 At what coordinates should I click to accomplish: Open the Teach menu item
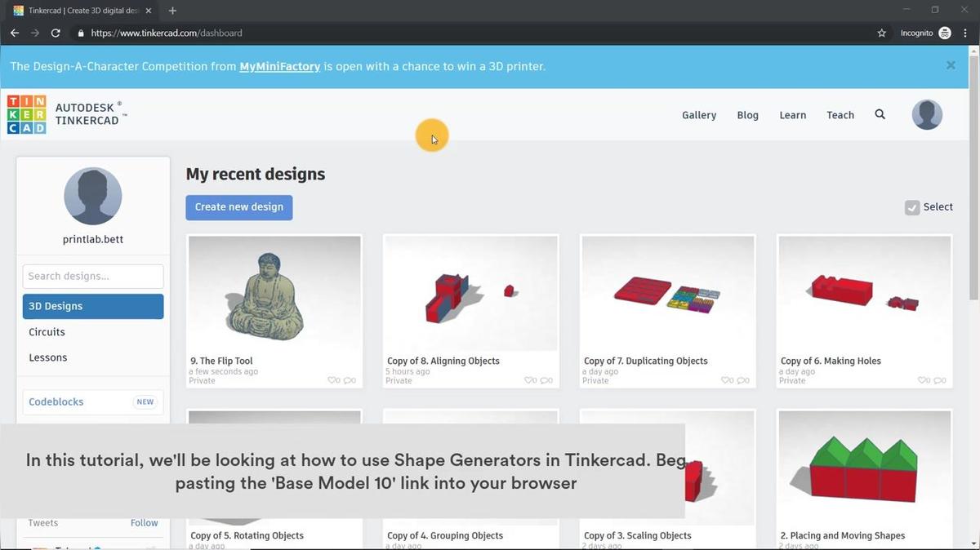click(840, 115)
